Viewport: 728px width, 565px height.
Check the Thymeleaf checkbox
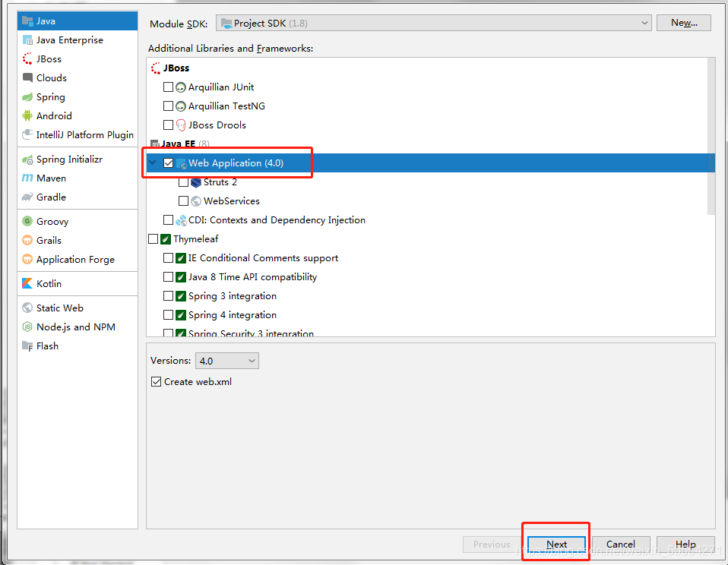tap(154, 239)
